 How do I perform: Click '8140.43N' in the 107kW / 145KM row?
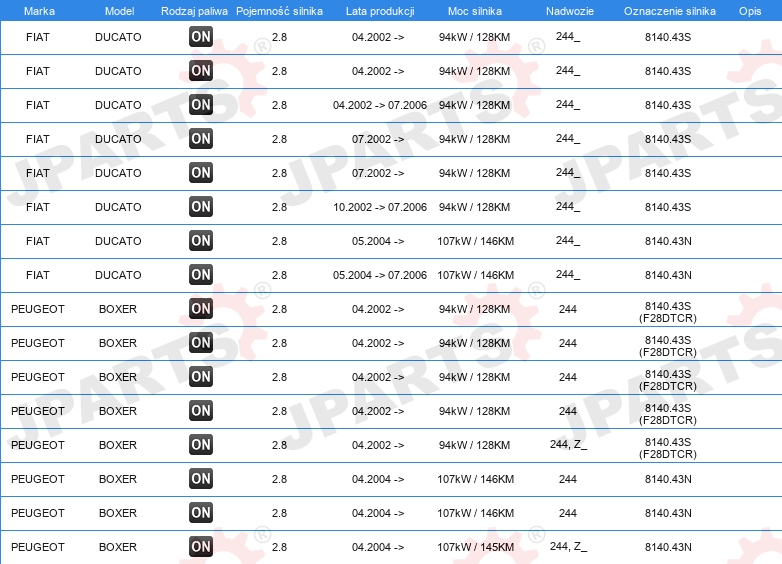(668, 547)
